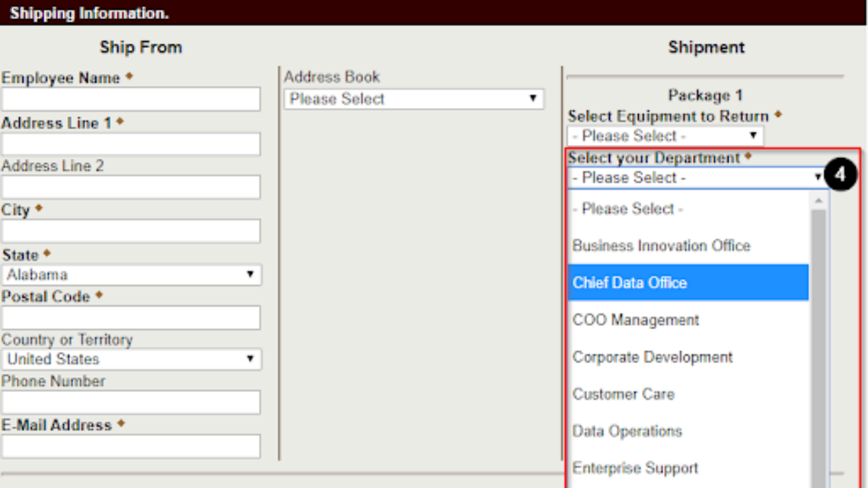Click the Address Line 1 text box
Screen dimensions: 868x488
click(x=130, y=144)
